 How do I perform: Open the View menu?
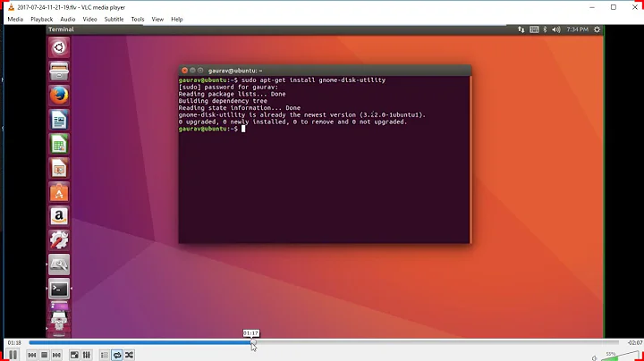click(157, 20)
